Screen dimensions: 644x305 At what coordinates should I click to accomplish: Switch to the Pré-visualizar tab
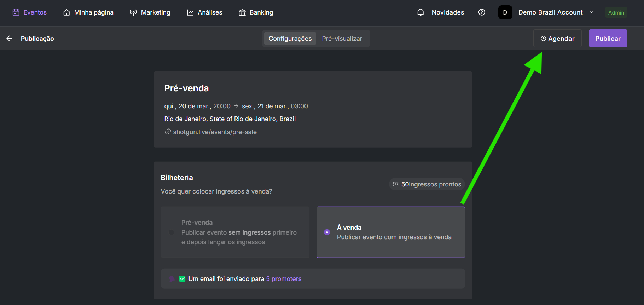pos(342,38)
